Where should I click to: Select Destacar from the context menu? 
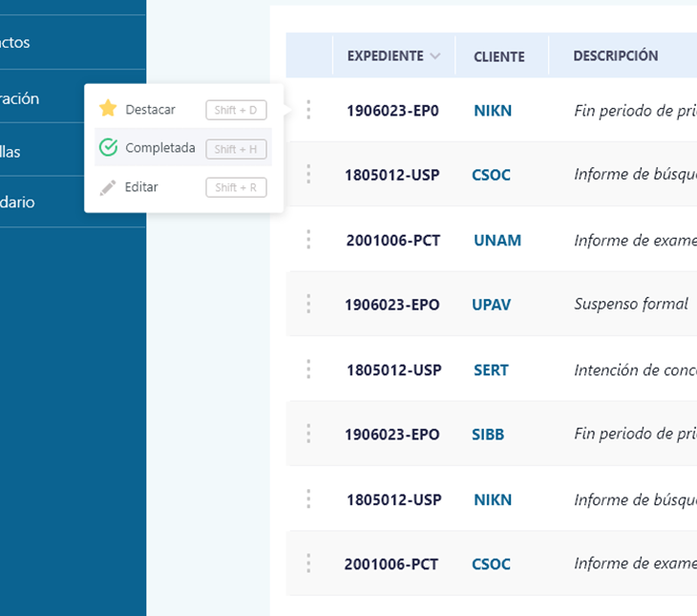150,110
